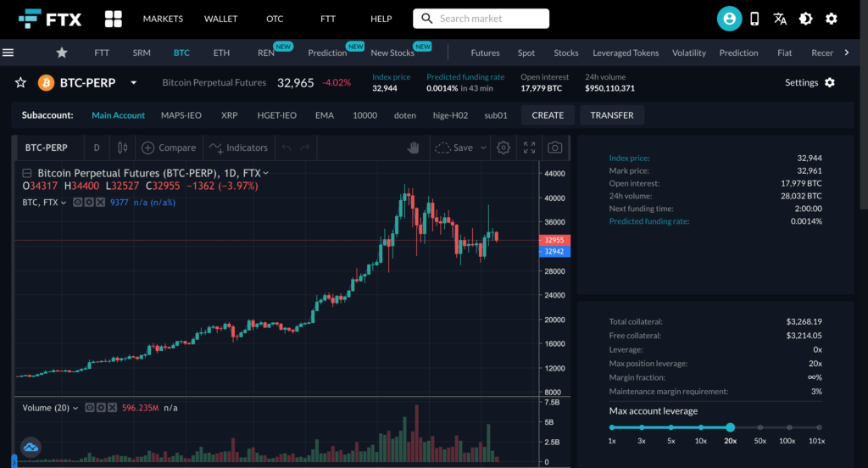Set leverage slider to 50x mark
This screenshot has width=868, height=468.
pos(760,427)
